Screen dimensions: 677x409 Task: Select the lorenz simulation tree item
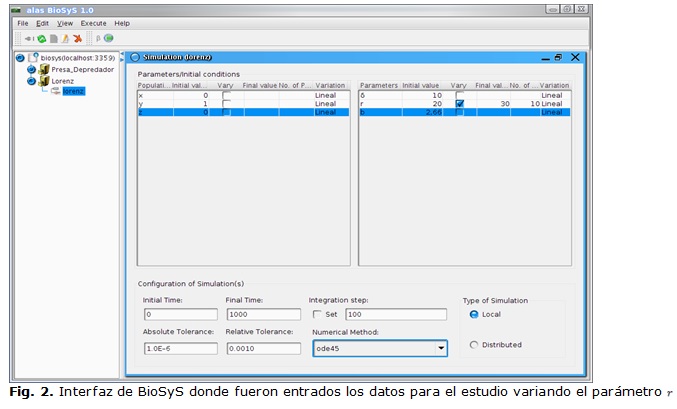[73, 91]
